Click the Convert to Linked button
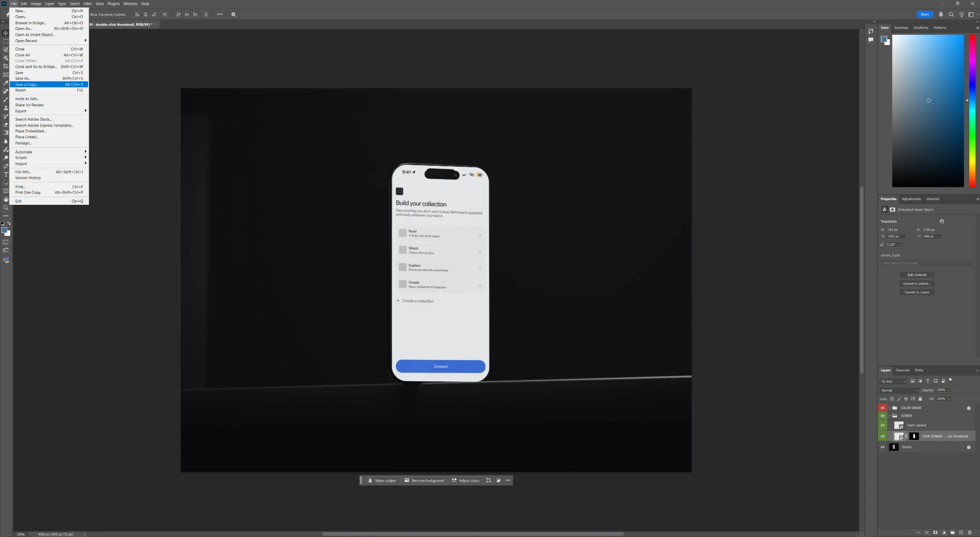980x537 pixels. [x=917, y=283]
